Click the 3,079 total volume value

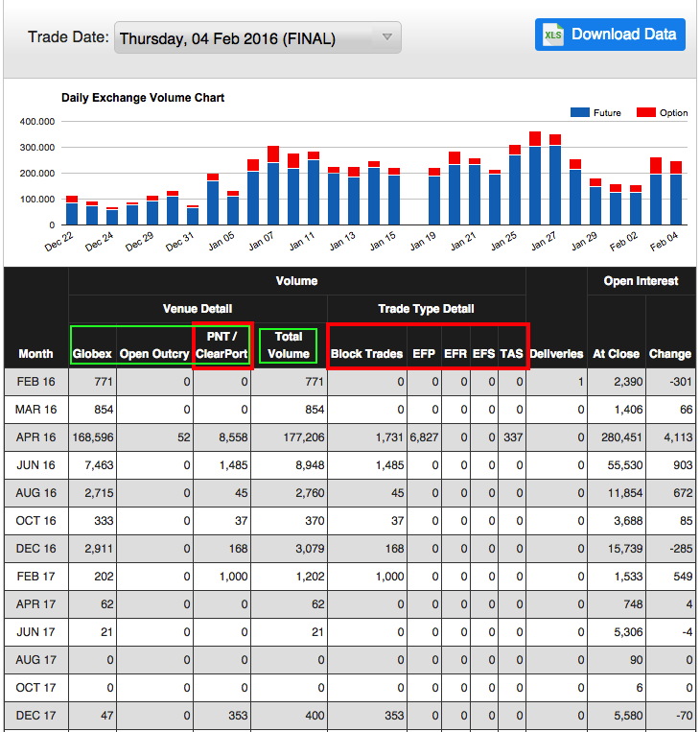(x=310, y=549)
